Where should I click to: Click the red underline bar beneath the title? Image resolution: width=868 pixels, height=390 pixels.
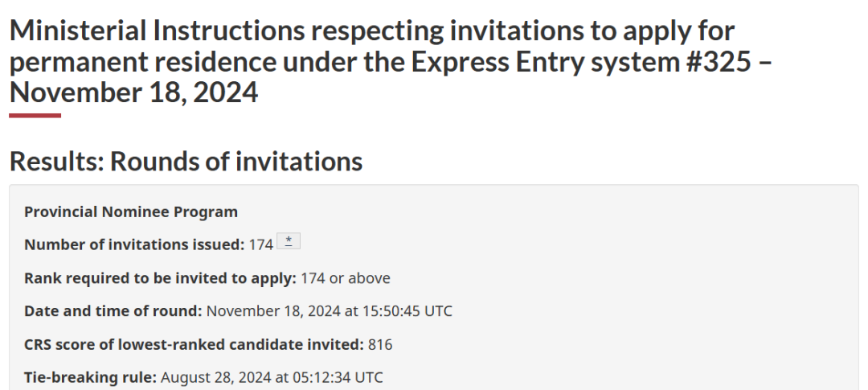pyautogui.click(x=35, y=116)
